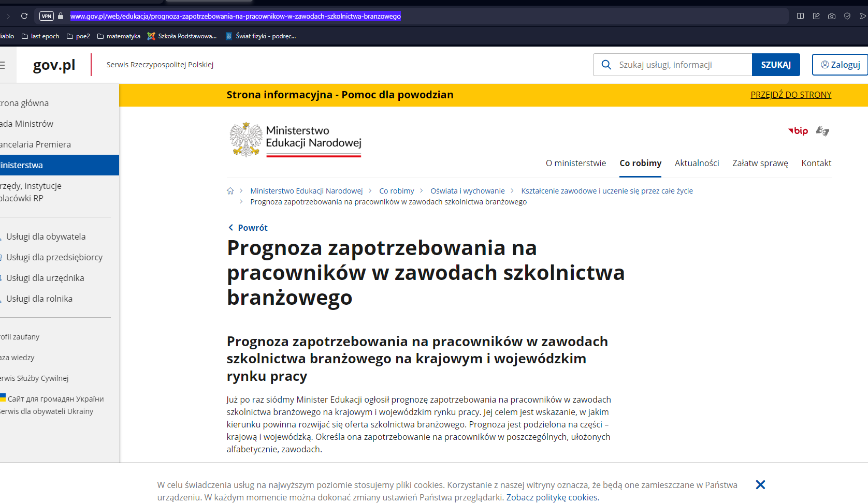Viewport: 868px width, 503px height.
Task: Close the cookies notice with X
Action: [760, 485]
